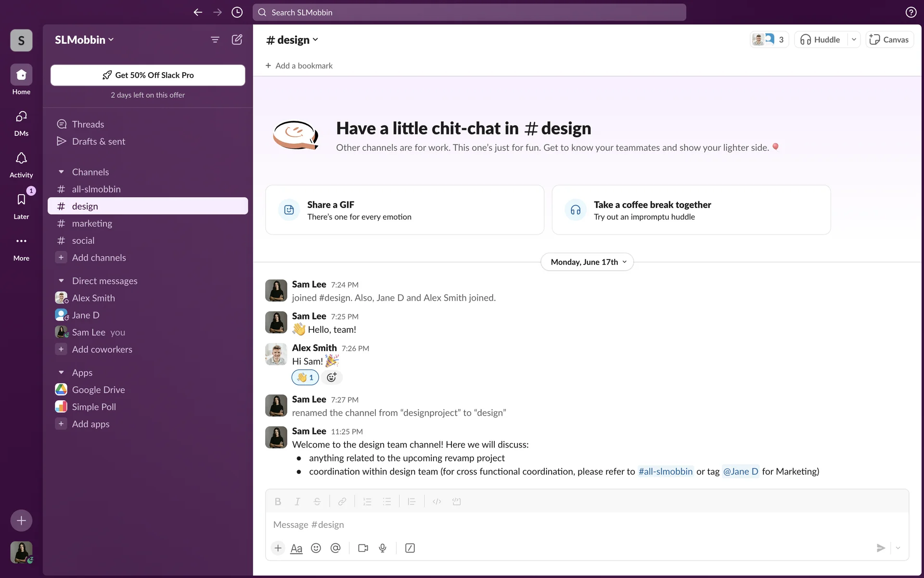Collapse the Channels section in sidebar
The height and width of the screenshot is (578, 924).
point(61,172)
